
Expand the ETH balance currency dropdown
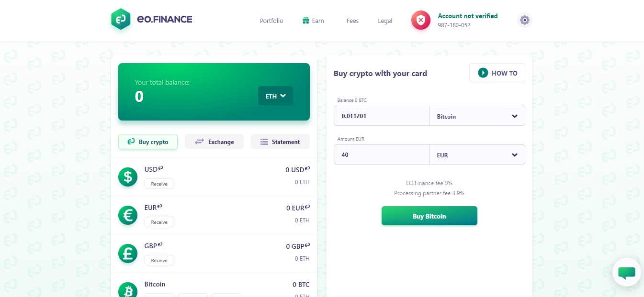click(x=275, y=96)
